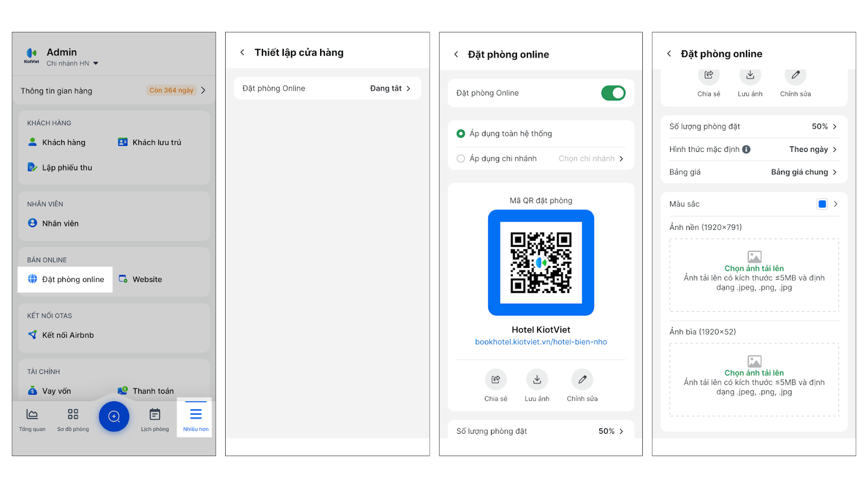Screen dimensions: 868x488
Task: Open Lập phiếu thu receipt form
Action: pyautogui.click(x=60, y=168)
